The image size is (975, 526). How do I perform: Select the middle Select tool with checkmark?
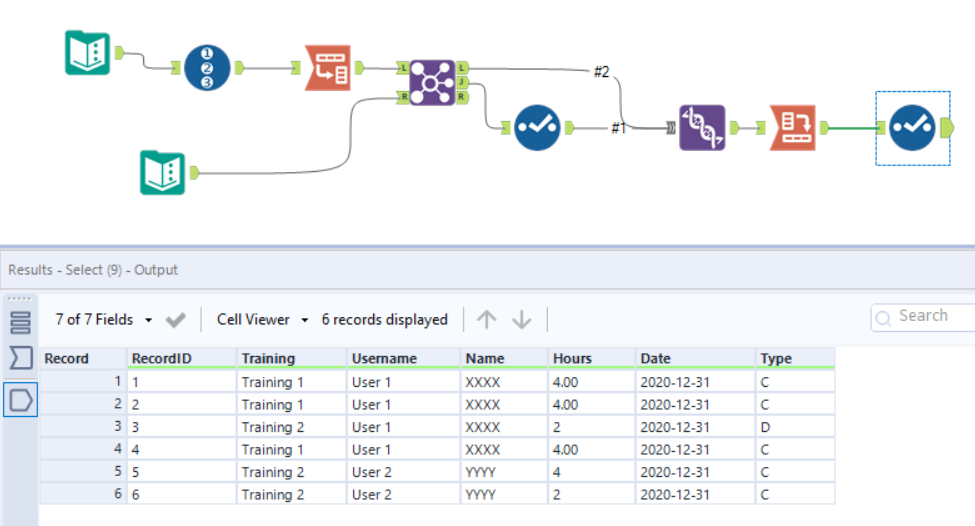tap(537, 127)
